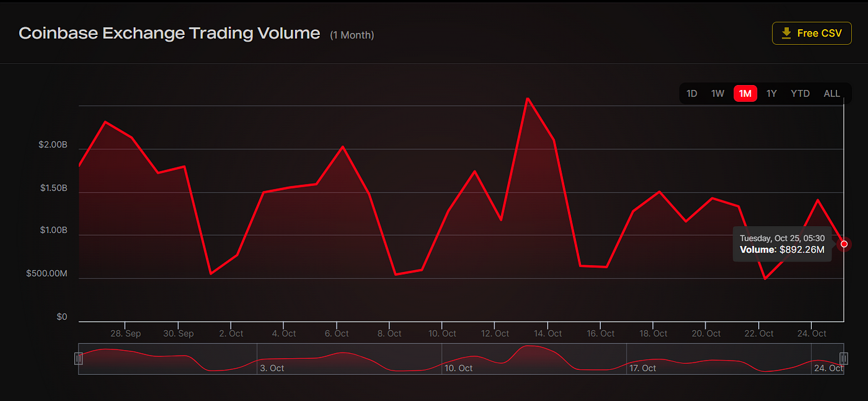
Task: Select the 1Y time range
Action: tap(771, 94)
